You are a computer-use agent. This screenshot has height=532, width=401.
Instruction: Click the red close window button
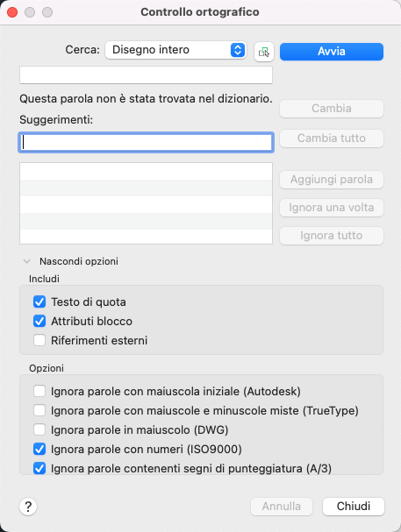[x=12, y=12]
